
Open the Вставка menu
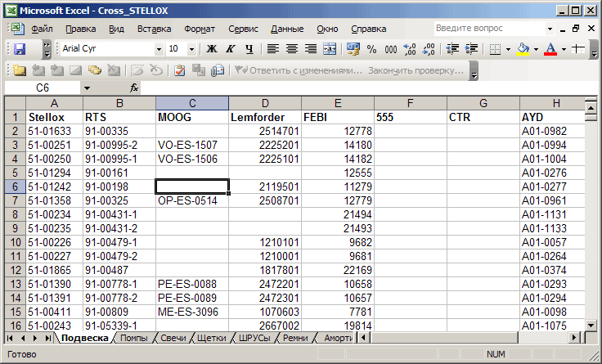tap(154, 29)
